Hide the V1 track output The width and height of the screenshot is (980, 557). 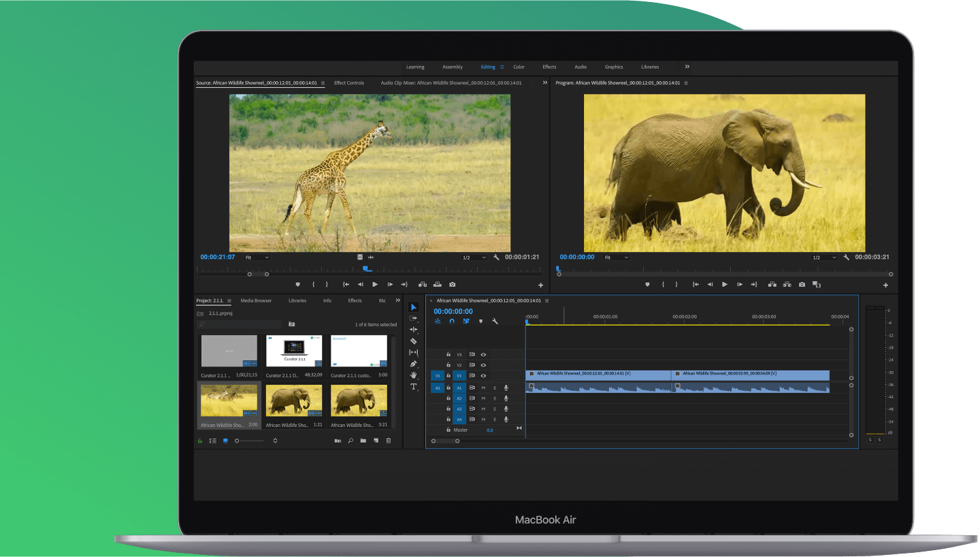[483, 375]
